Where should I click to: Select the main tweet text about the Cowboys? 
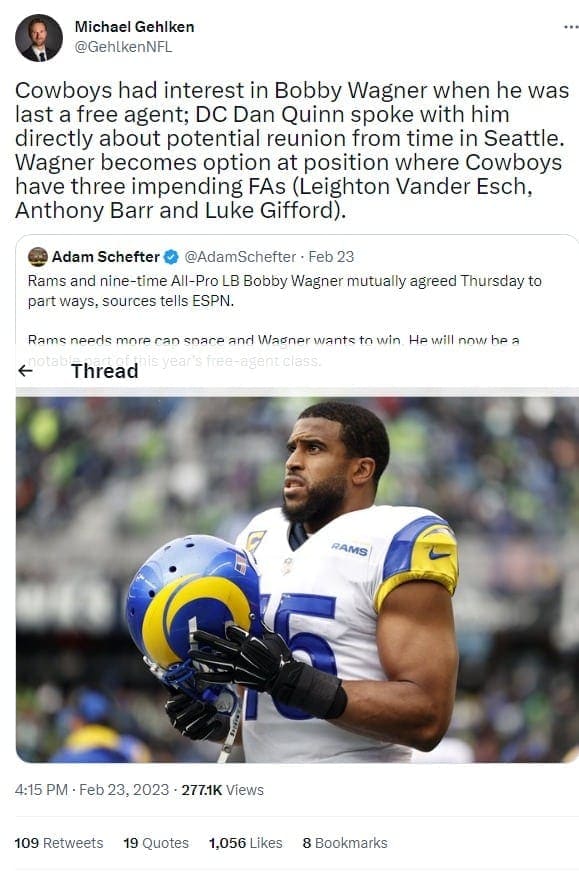click(x=292, y=151)
